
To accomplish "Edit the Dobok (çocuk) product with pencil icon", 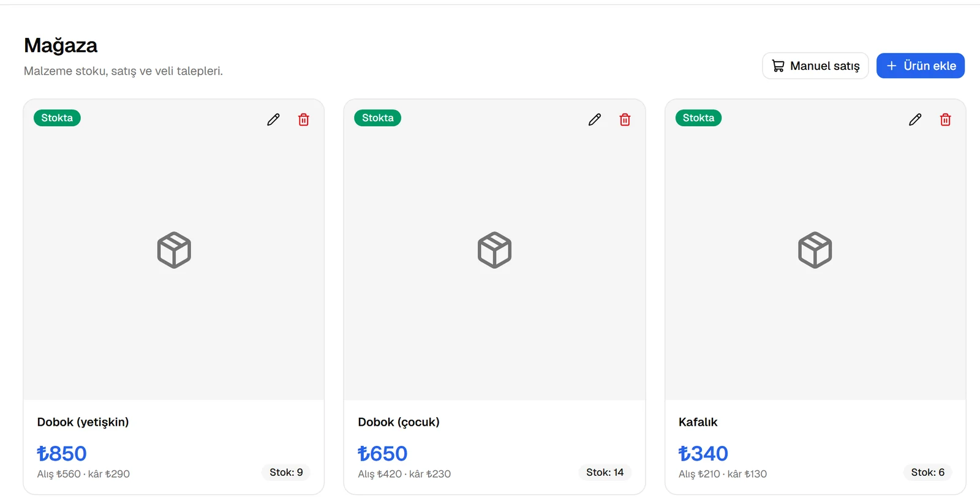I will click(x=595, y=119).
